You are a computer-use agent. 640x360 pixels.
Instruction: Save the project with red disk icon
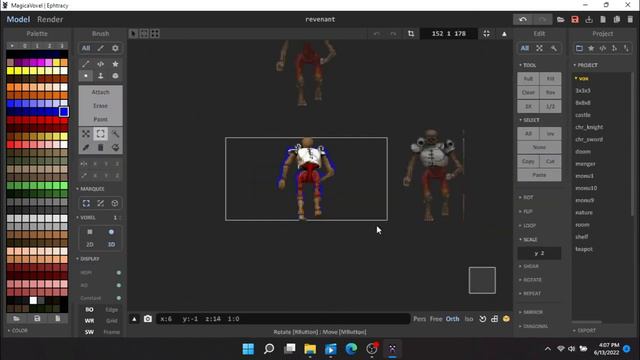coord(575,20)
